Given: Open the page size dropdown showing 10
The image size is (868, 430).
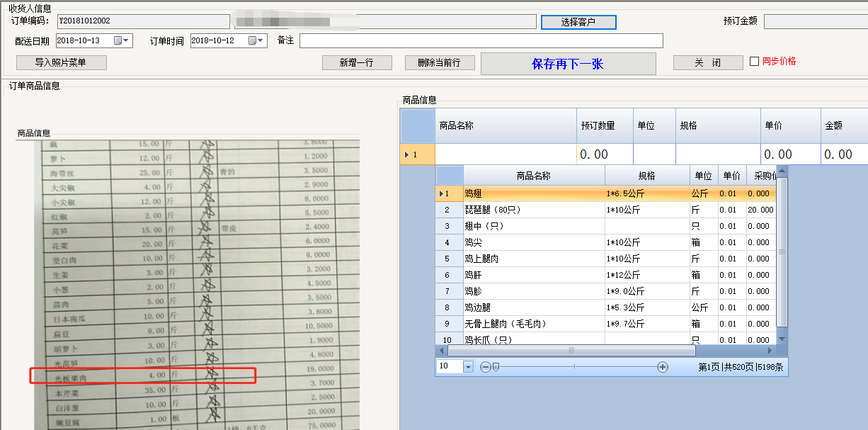Looking at the screenshot, I should click(468, 367).
